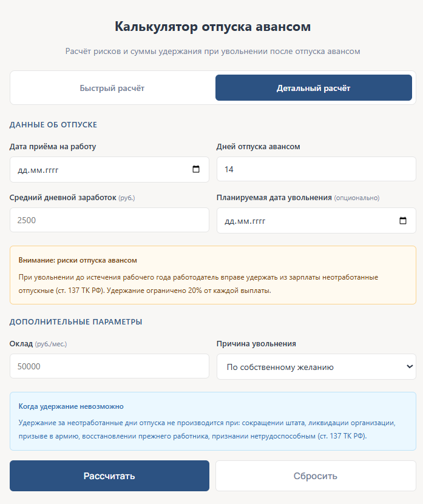Focus the Оклад salary input field

(109, 366)
